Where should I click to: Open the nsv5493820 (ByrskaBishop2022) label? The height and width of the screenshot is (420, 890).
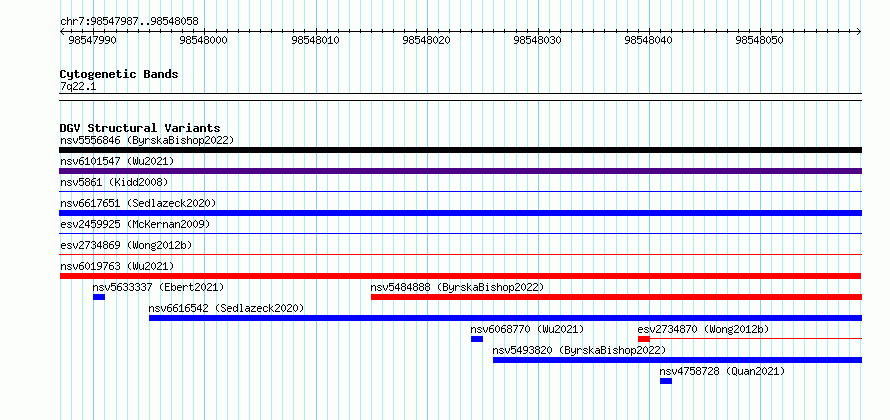point(580,350)
